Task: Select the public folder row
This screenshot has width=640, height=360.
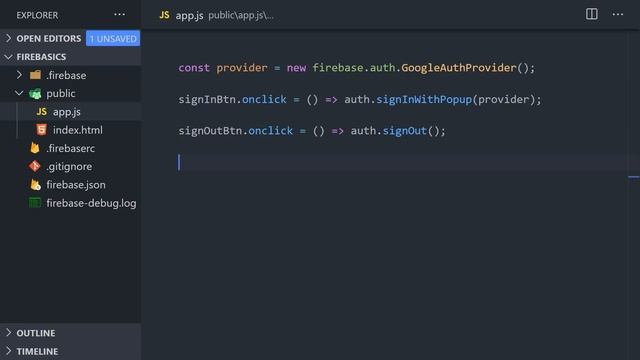Action: (x=71, y=93)
